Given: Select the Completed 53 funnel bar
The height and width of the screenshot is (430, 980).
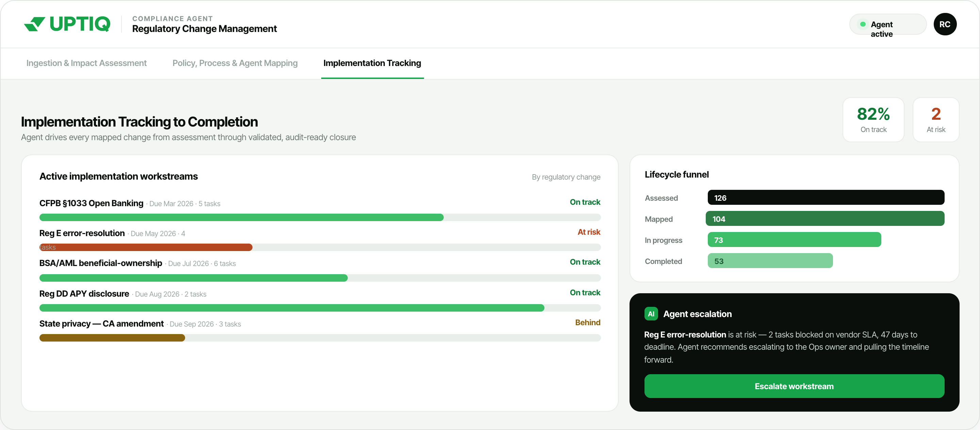Looking at the screenshot, I should [x=770, y=261].
